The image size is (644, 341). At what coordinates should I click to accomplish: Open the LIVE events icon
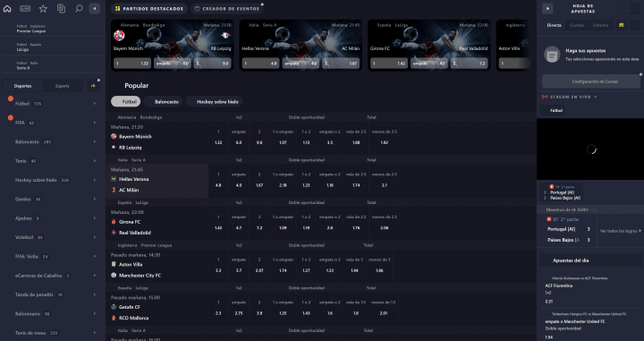pyautogui.click(x=25, y=8)
